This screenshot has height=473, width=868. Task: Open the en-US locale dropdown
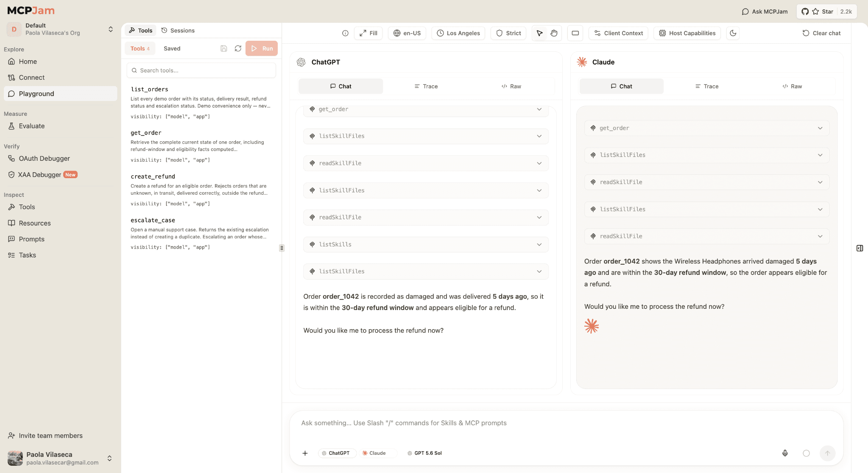(407, 33)
